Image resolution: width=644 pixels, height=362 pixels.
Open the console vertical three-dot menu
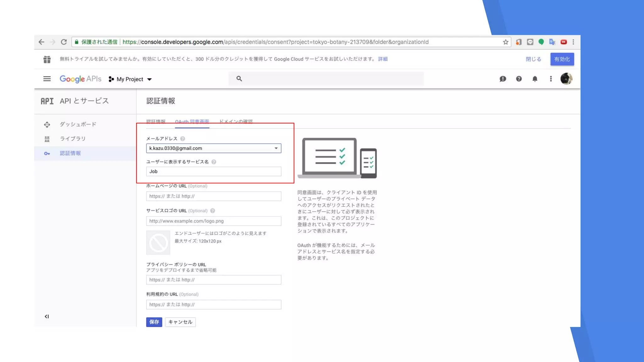click(x=551, y=79)
